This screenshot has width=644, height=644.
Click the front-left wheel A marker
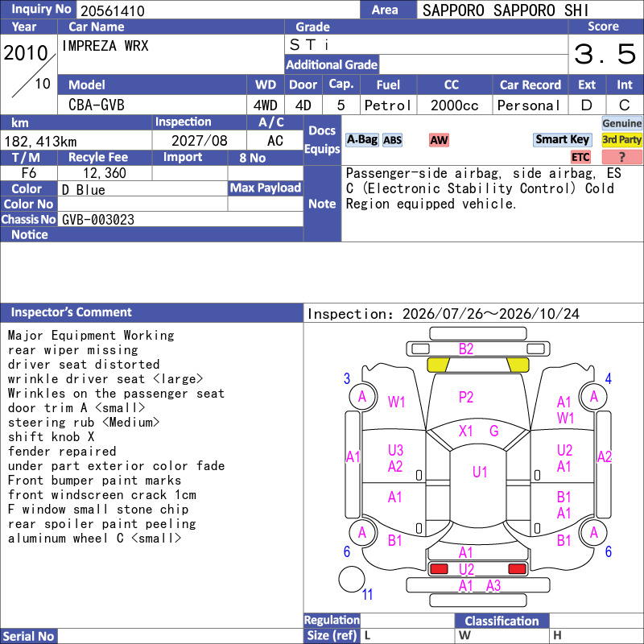tap(362, 397)
